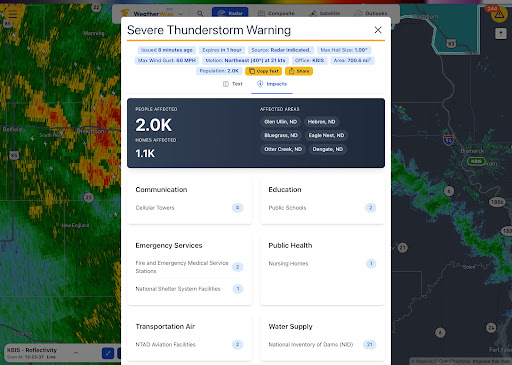Click Fire and Emergency Medical Service Stations

[189, 267]
